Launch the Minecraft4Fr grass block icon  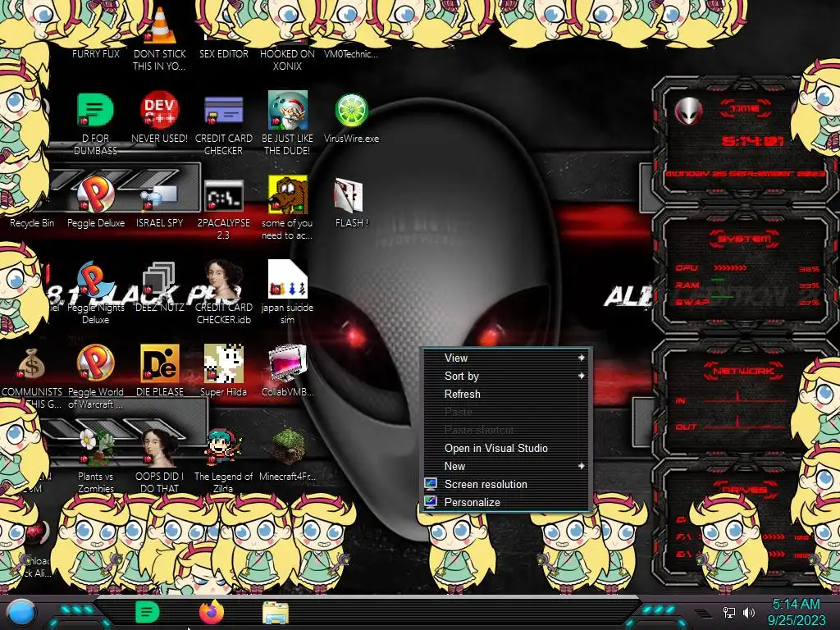pyautogui.click(x=288, y=447)
